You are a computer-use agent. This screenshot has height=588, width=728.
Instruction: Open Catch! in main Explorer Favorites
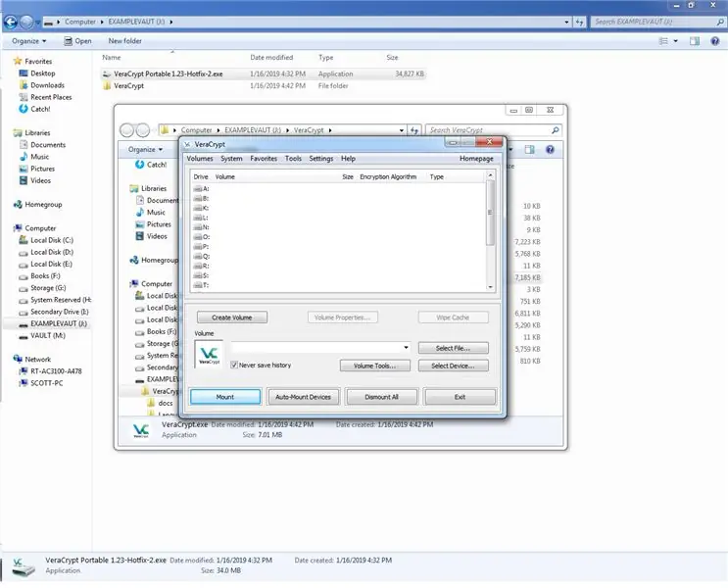click(x=40, y=109)
